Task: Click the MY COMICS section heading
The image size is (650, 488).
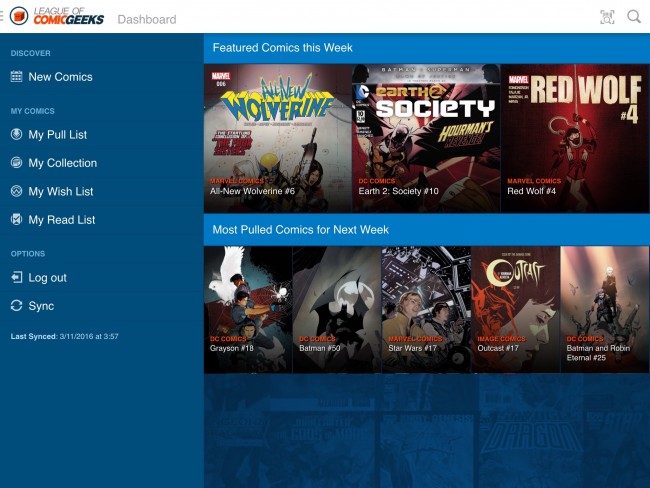Action: pos(33,111)
